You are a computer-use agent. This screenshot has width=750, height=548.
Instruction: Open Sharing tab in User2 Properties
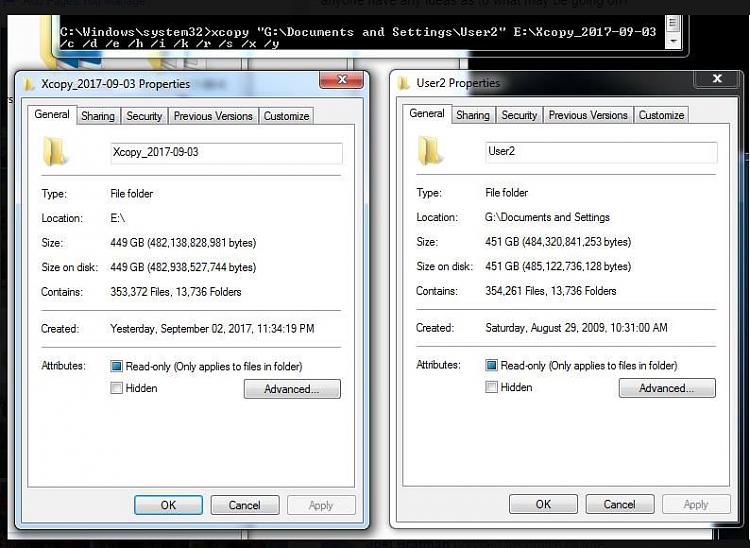[x=473, y=115]
